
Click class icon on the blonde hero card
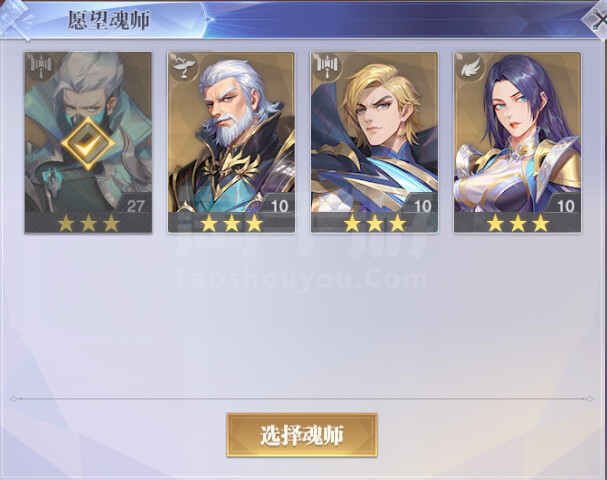point(328,66)
